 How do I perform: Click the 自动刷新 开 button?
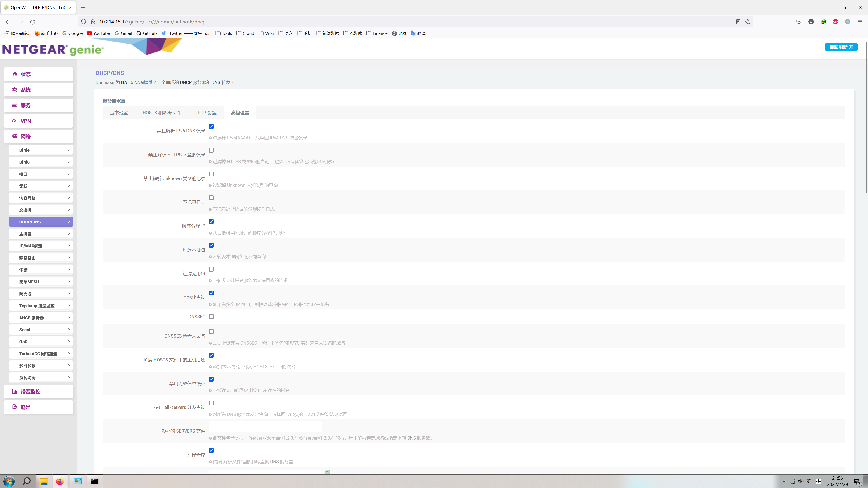coord(841,47)
